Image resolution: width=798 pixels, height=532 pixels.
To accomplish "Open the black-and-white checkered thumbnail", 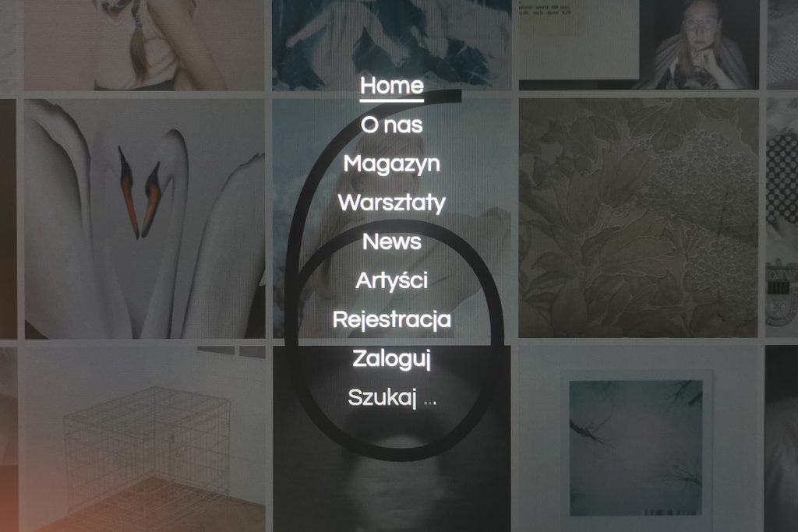I will (x=782, y=217).
